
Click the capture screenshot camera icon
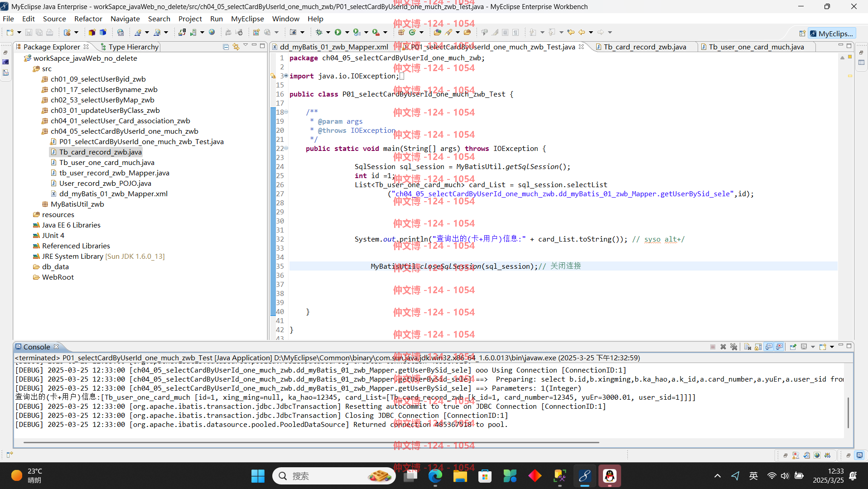point(293,32)
